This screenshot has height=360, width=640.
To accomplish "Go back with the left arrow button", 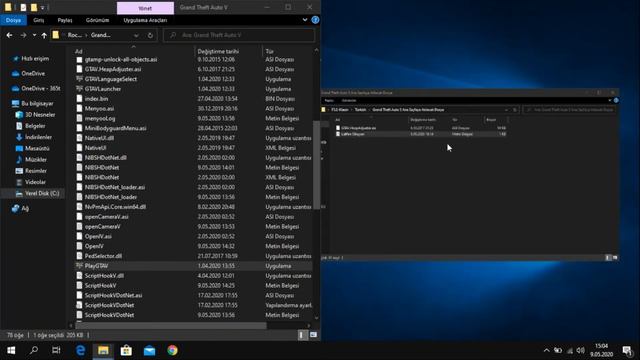I will (x=9, y=36).
